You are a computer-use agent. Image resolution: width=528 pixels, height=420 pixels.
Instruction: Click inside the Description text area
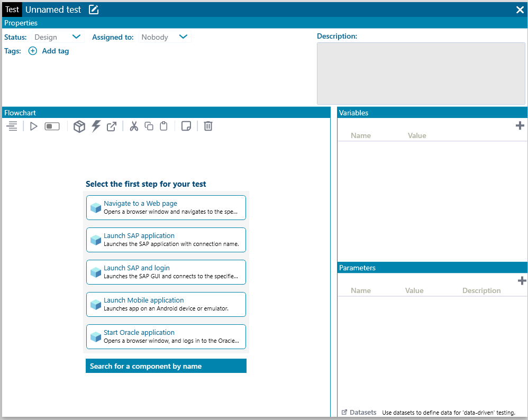(421, 74)
